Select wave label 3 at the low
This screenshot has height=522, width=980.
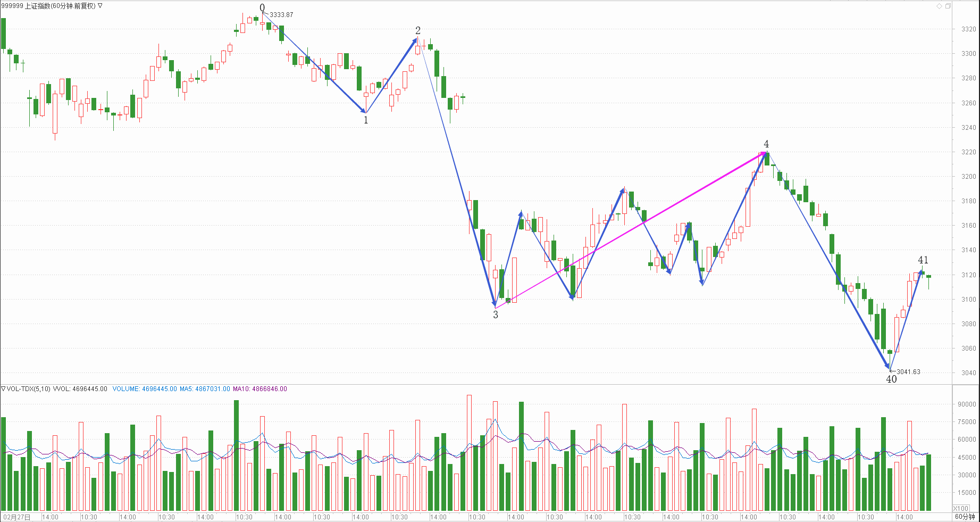[x=496, y=314]
